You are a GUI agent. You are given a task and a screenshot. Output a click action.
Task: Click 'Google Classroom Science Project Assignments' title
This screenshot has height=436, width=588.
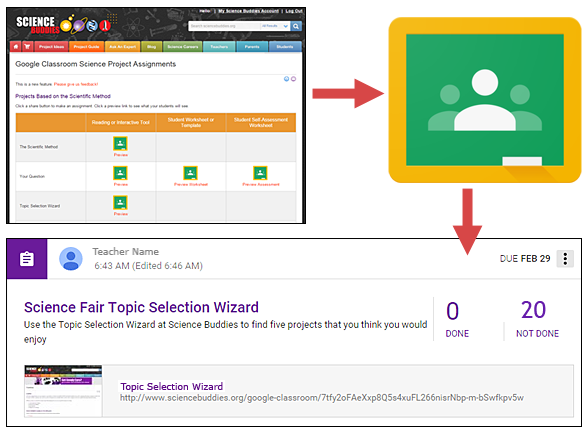96,64
